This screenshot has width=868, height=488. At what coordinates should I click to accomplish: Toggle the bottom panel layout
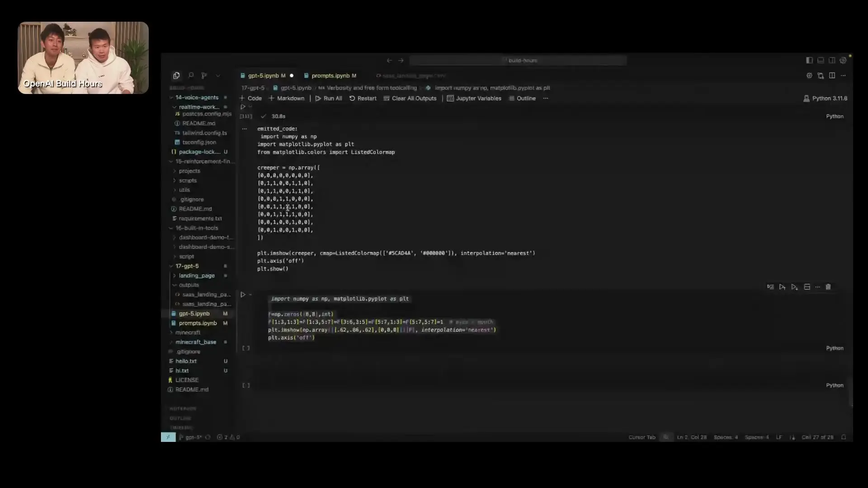point(821,60)
